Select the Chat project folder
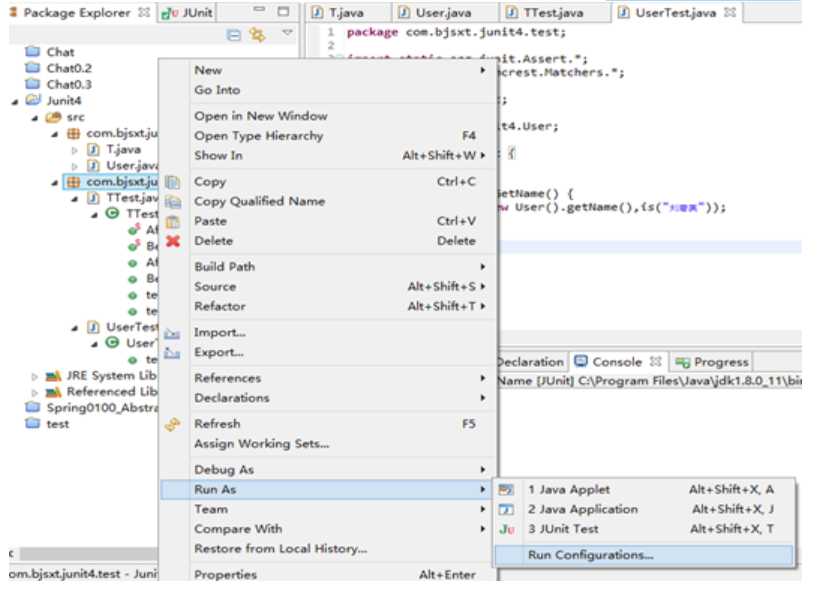The height and width of the screenshot is (597, 838). [50, 52]
